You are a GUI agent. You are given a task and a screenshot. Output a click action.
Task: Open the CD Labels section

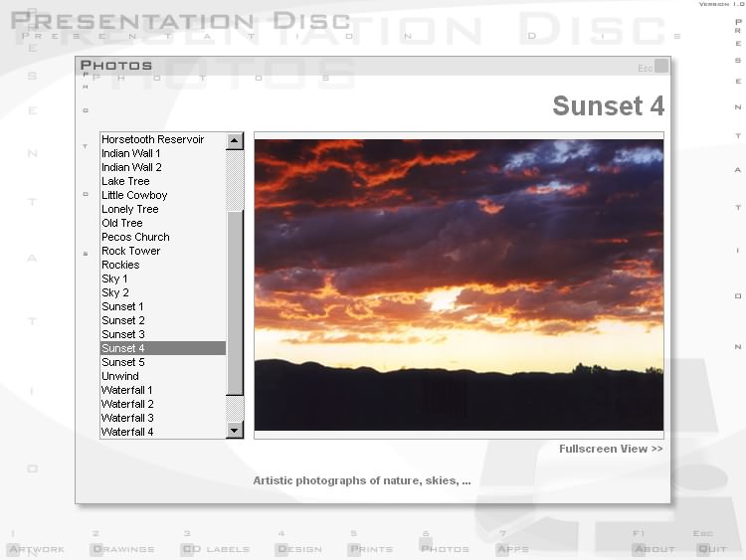[x=216, y=549]
